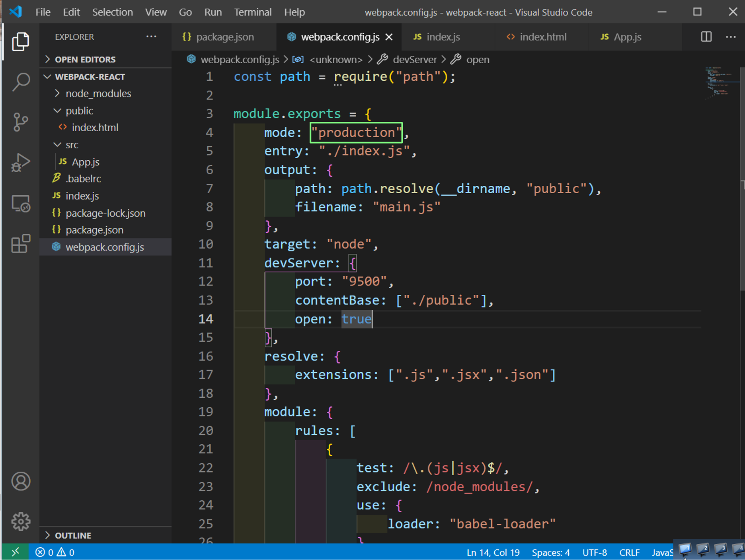
Task: Click CRLF line ending selector
Action: pos(629,552)
